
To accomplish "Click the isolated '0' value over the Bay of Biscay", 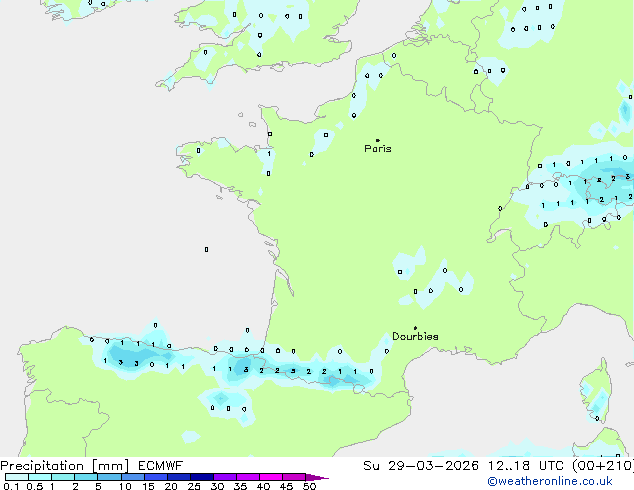I will tap(206, 249).
